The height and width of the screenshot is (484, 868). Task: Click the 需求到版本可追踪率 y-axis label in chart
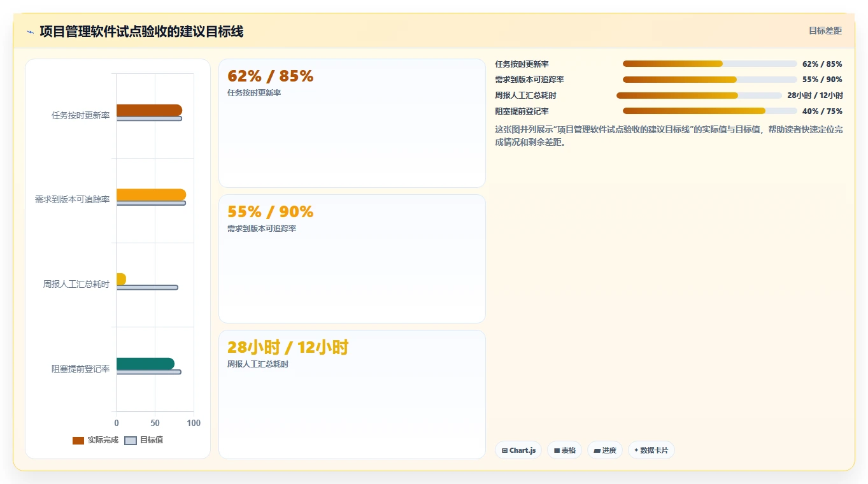73,200
